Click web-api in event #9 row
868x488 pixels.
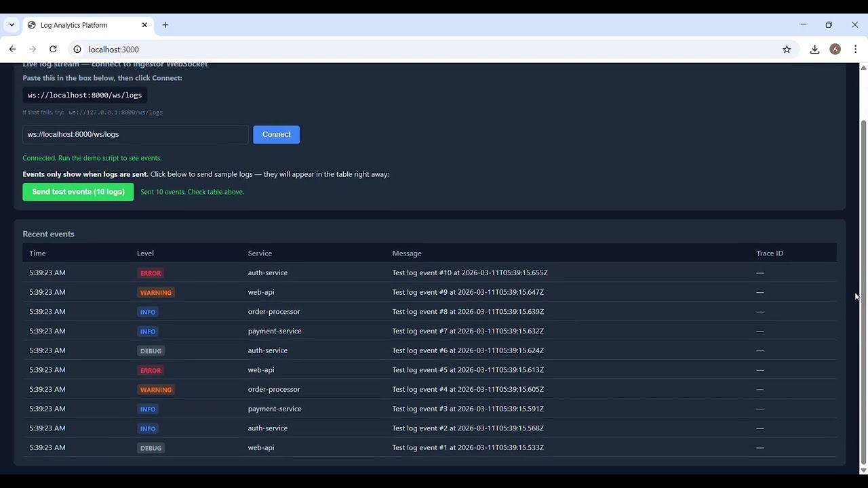tap(261, 292)
